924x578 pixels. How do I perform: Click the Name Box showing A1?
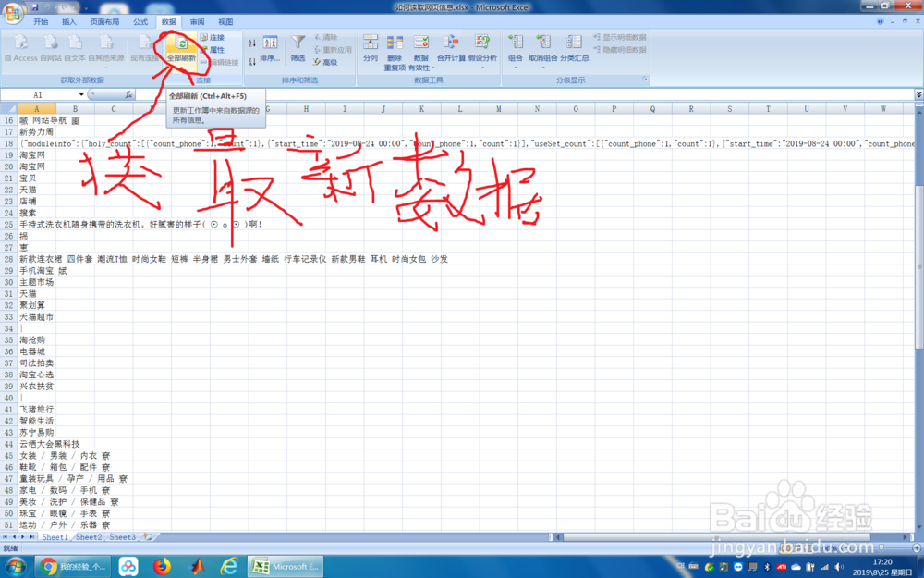(x=38, y=94)
